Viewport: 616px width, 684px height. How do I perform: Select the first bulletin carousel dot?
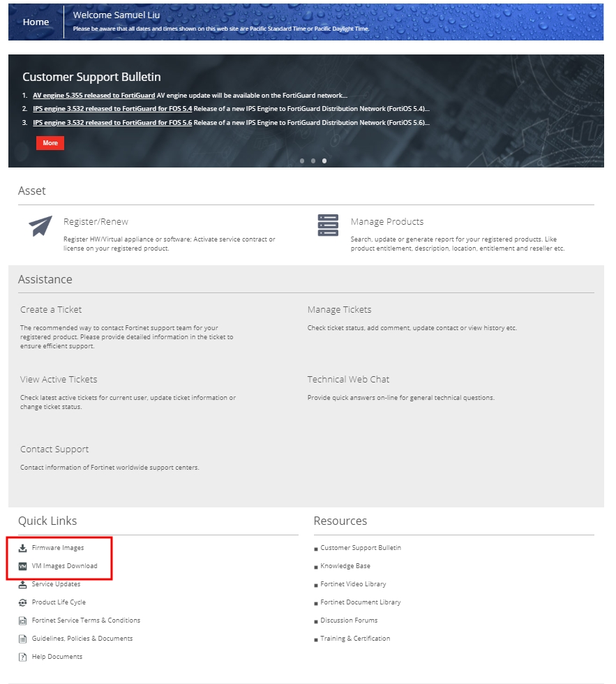[x=302, y=161]
